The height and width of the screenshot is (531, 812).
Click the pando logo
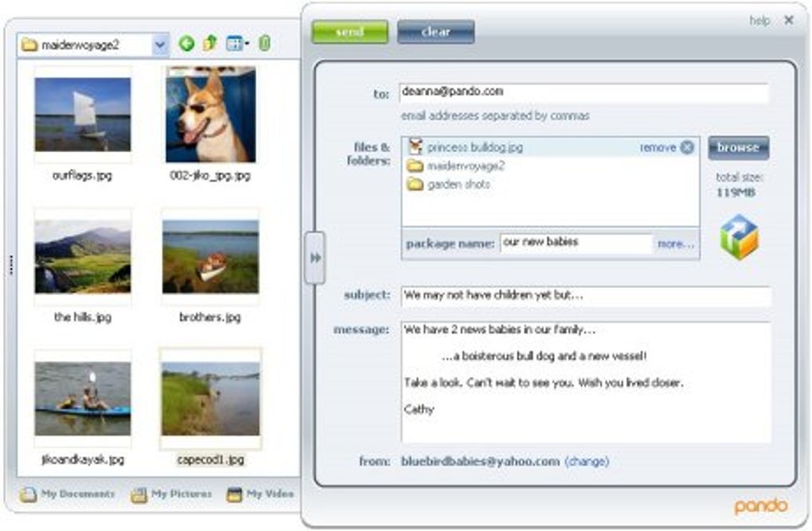pyautogui.click(x=761, y=506)
